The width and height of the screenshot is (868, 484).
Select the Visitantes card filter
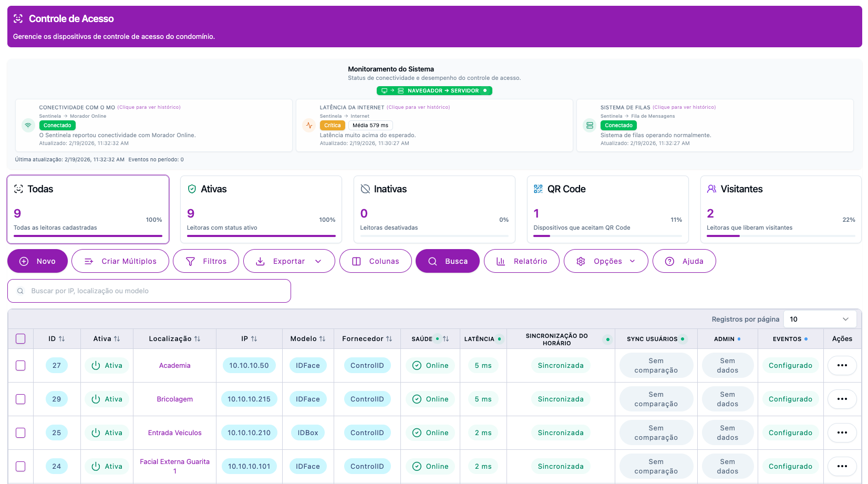[x=780, y=209]
